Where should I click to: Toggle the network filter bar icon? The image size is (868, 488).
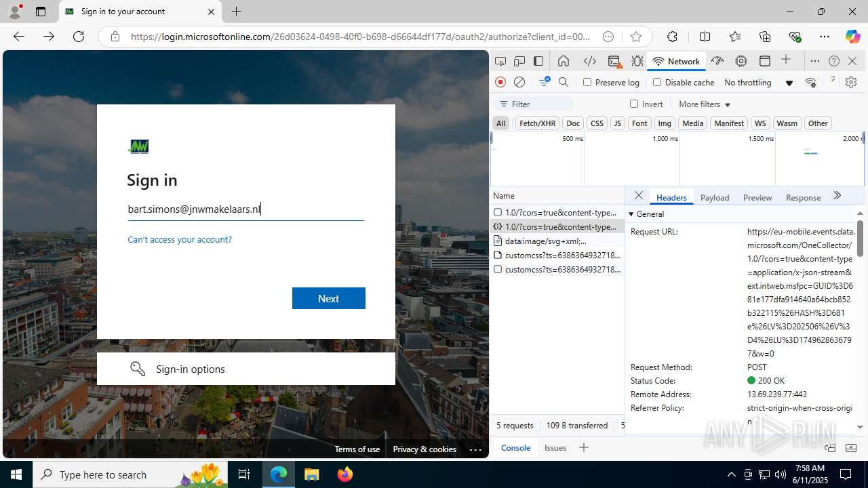pyautogui.click(x=544, y=82)
